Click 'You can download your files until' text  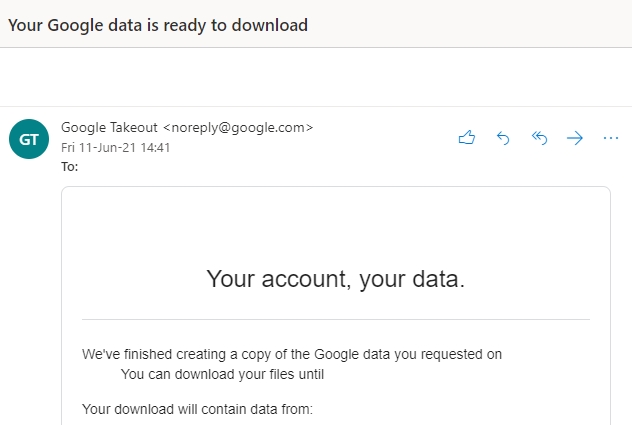222,374
